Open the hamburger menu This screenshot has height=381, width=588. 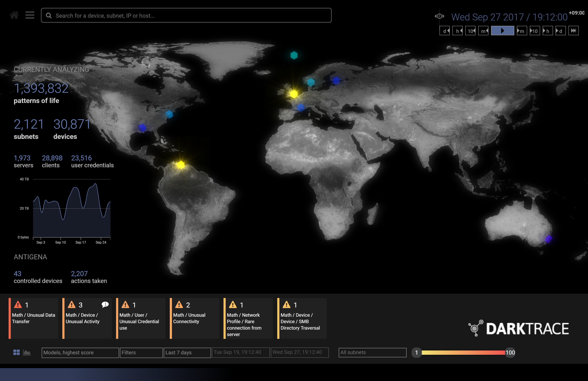tap(30, 15)
